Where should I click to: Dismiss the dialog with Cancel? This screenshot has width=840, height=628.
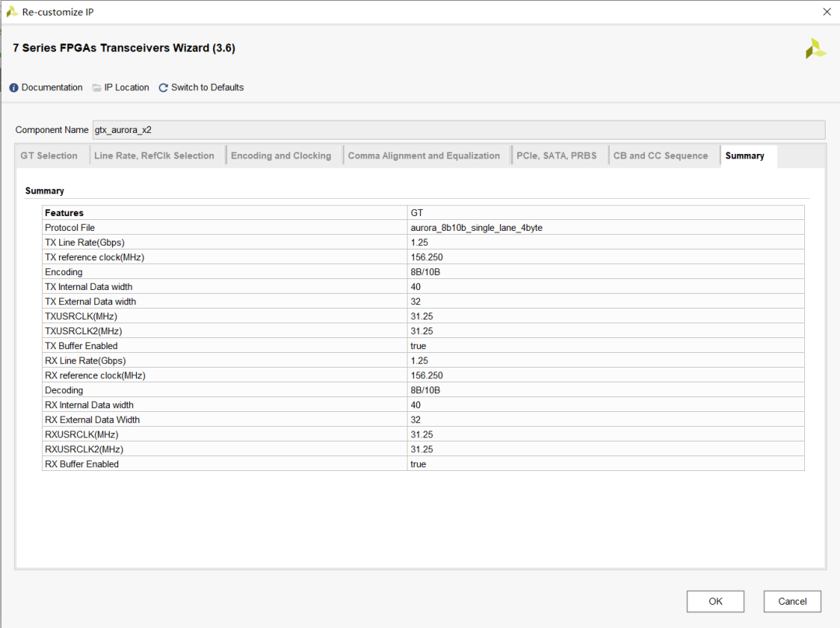[x=792, y=601]
